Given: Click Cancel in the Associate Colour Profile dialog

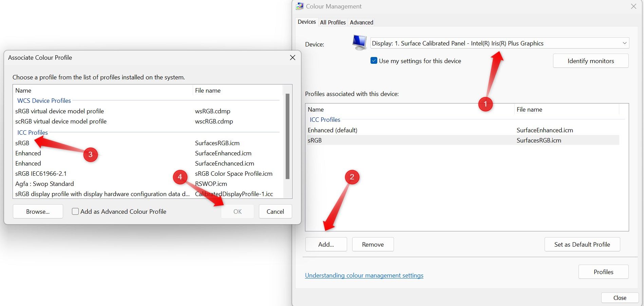Looking at the screenshot, I should coord(275,211).
